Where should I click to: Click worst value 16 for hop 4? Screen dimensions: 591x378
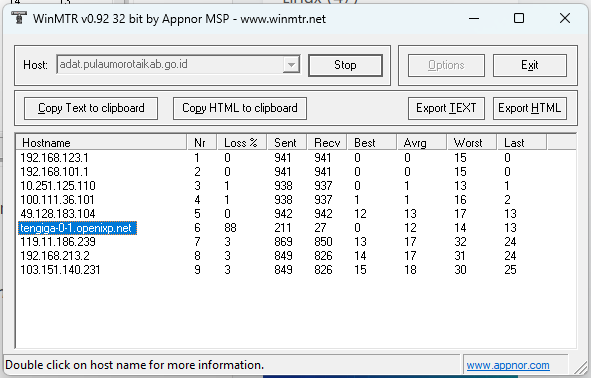point(460,200)
